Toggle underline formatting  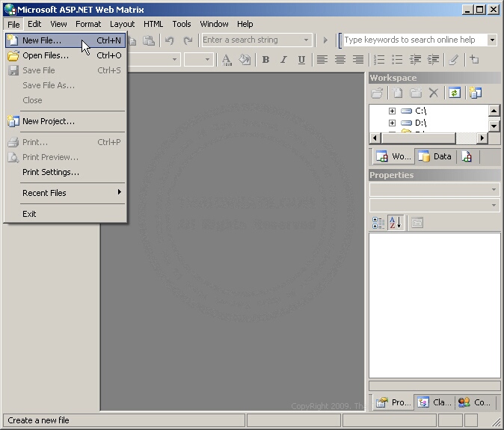click(x=301, y=60)
